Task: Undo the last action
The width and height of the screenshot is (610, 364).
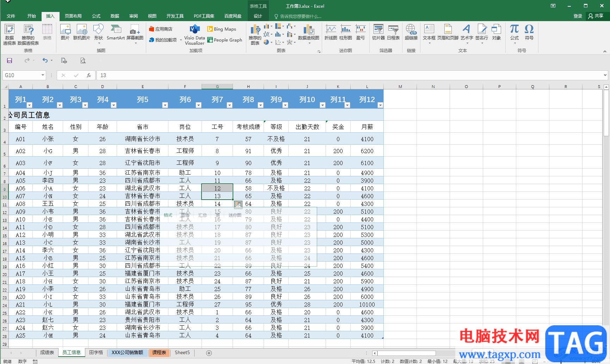Action: click(45, 61)
